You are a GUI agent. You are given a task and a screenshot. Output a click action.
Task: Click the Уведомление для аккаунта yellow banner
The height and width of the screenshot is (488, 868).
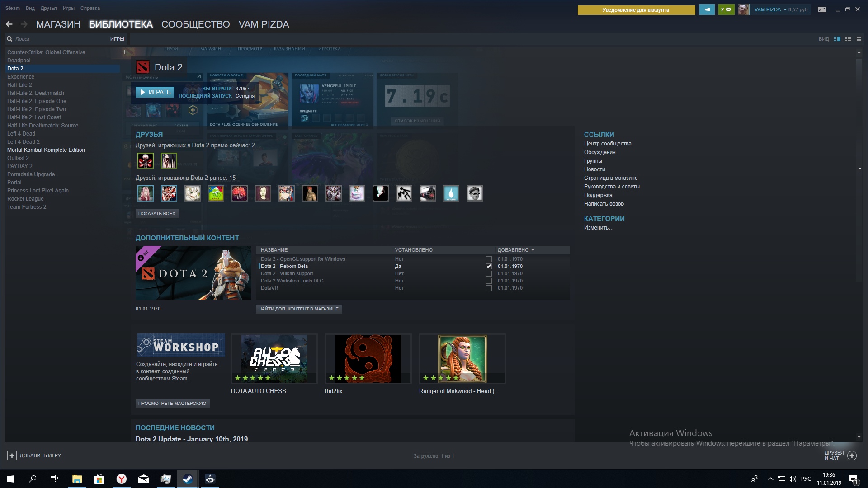click(x=636, y=10)
